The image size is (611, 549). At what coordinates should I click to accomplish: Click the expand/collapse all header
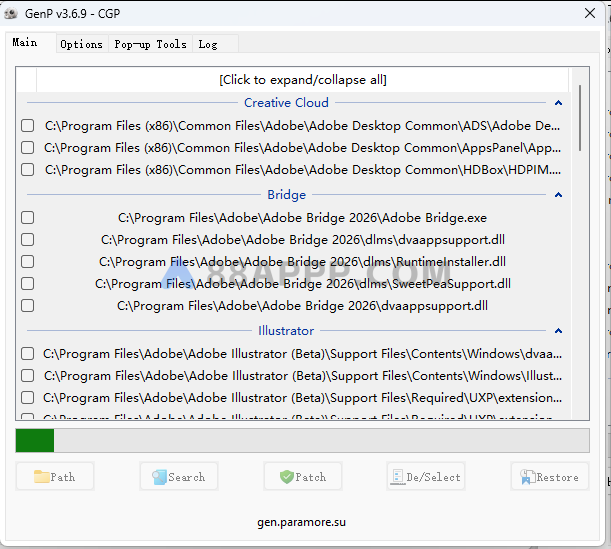pos(303,80)
